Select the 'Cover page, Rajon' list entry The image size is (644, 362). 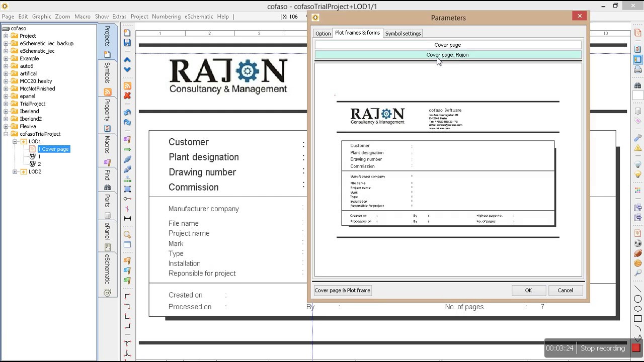pos(448,55)
